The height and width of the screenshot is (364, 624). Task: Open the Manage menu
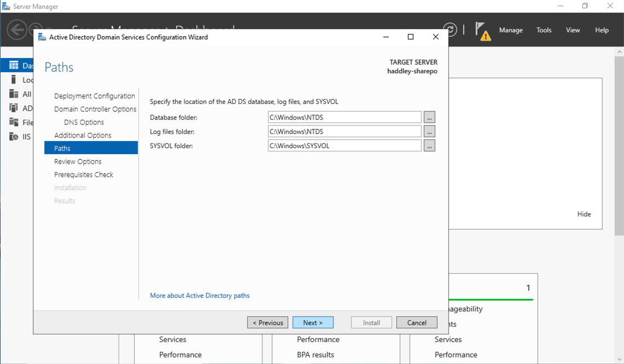point(511,30)
